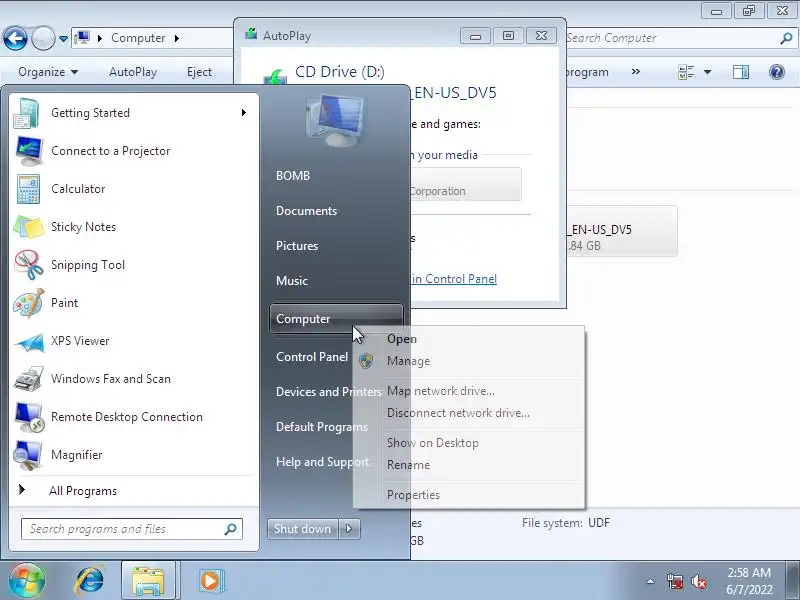Click the Explorer Forward arrow button
This screenshot has height=600, width=800.
pyautogui.click(x=43, y=38)
